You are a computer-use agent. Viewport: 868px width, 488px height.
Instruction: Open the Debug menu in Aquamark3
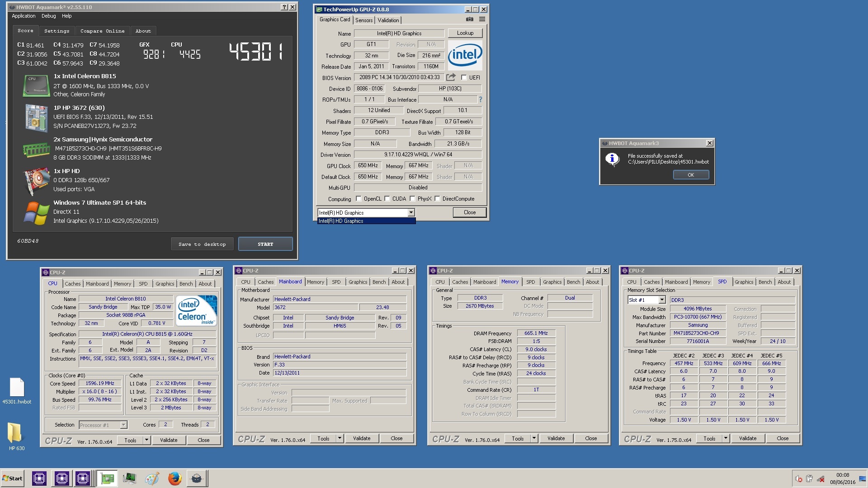pyautogui.click(x=49, y=16)
